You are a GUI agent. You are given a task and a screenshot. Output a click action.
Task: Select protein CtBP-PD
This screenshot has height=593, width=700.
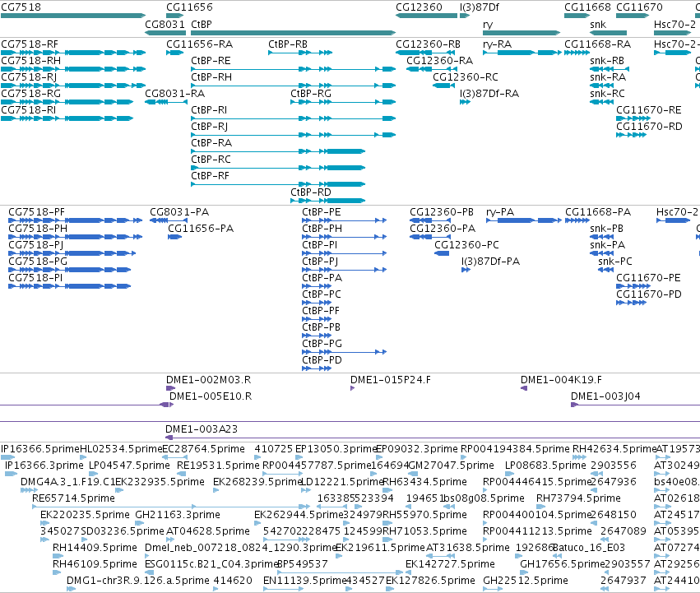[317, 368]
